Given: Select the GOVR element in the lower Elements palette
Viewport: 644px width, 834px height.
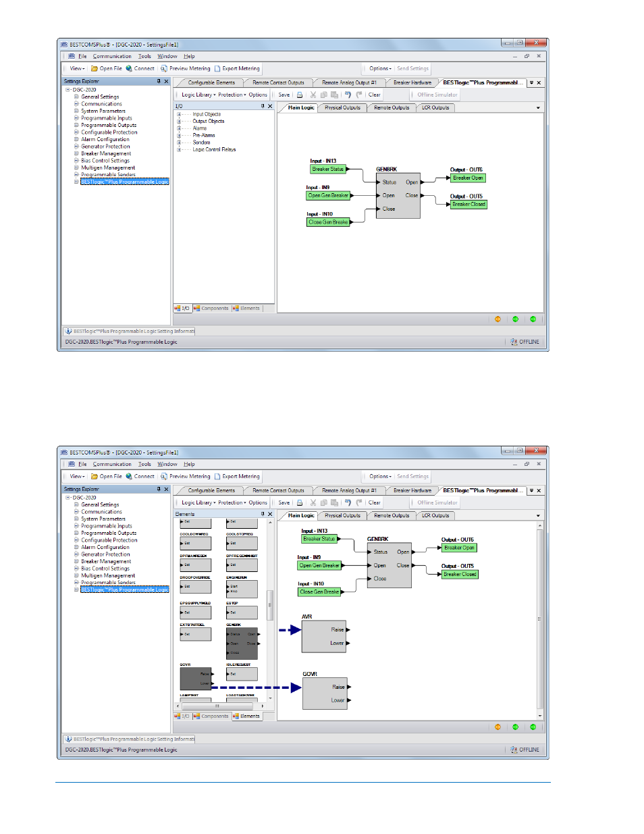Looking at the screenshot, I should coord(196,678).
